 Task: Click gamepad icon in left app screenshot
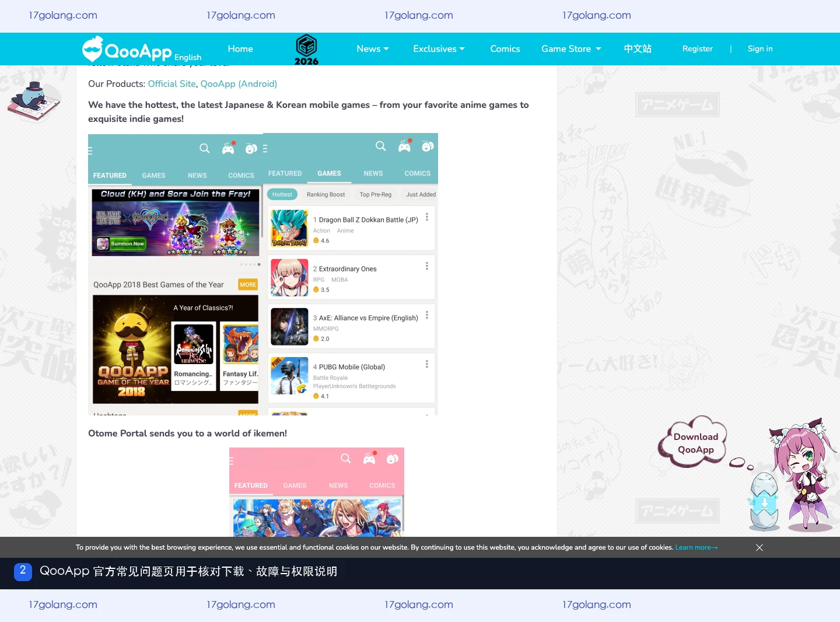point(228,148)
